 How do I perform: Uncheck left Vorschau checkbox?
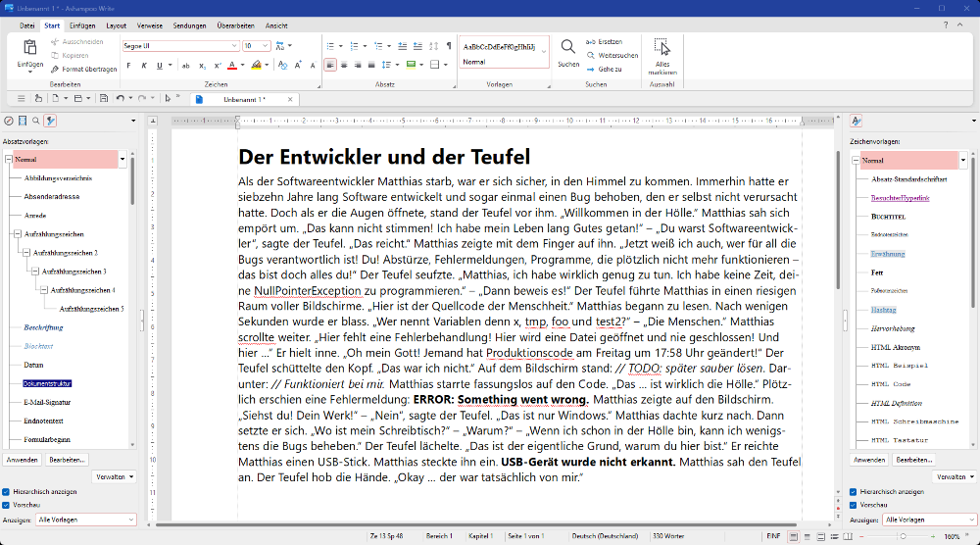coord(6,505)
